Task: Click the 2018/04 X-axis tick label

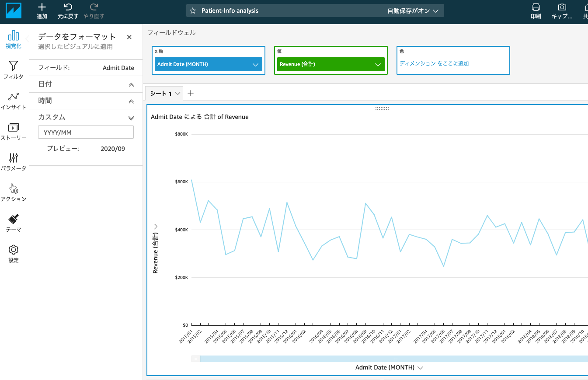Action: tap(525, 337)
